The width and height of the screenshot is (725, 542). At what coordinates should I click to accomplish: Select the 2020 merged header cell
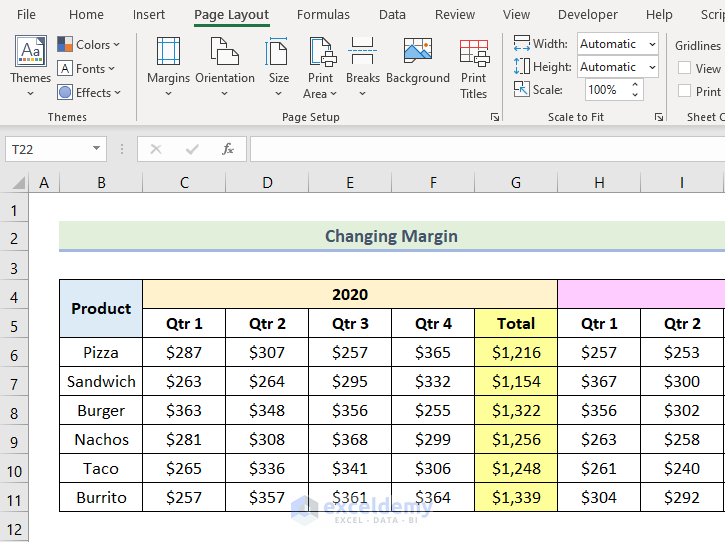coord(350,294)
